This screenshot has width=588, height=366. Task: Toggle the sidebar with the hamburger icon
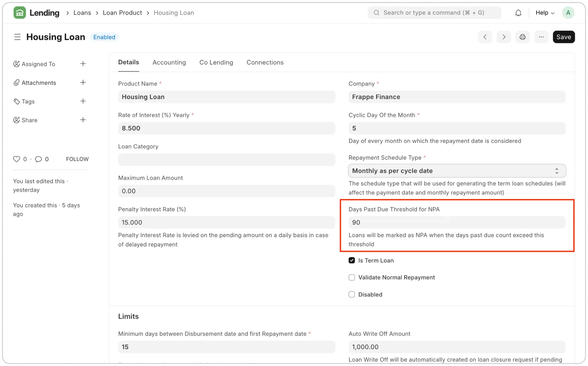pyautogui.click(x=17, y=37)
